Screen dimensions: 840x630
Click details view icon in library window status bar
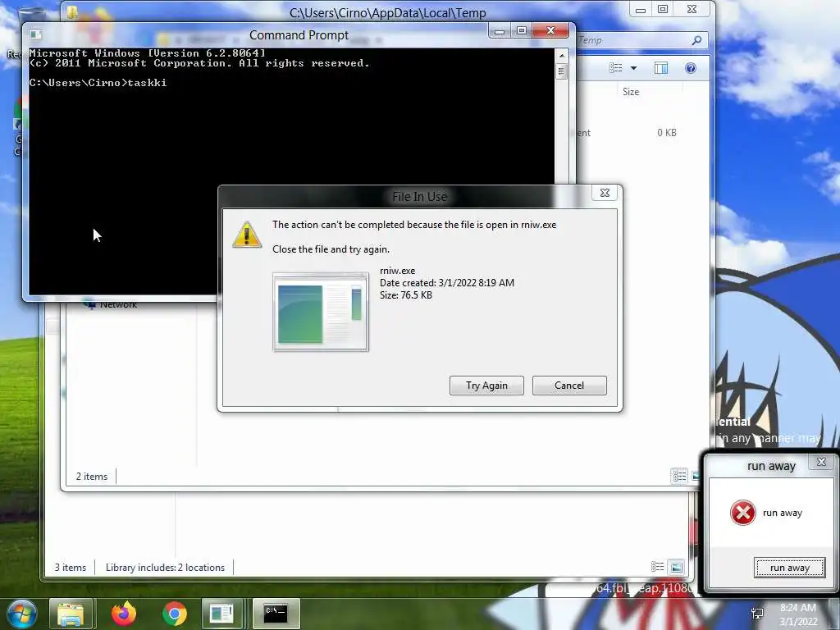(657, 567)
